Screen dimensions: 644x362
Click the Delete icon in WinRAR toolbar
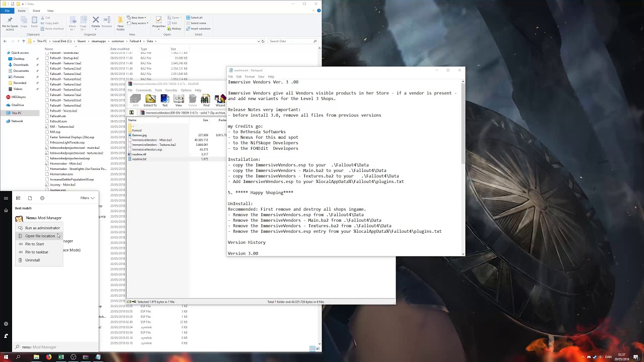pyautogui.click(x=193, y=101)
